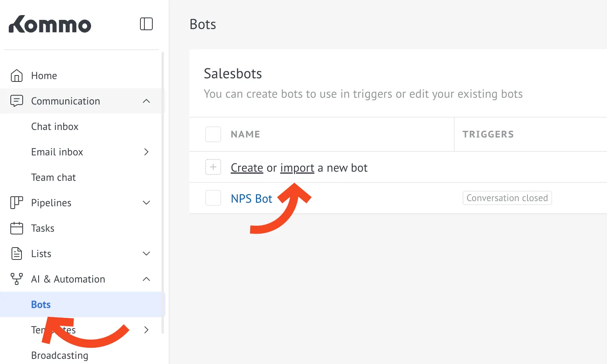The height and width of the screenshot is (364, 607).
Task: Expand the Lists section chevron
Action: [x=146, y=254]
